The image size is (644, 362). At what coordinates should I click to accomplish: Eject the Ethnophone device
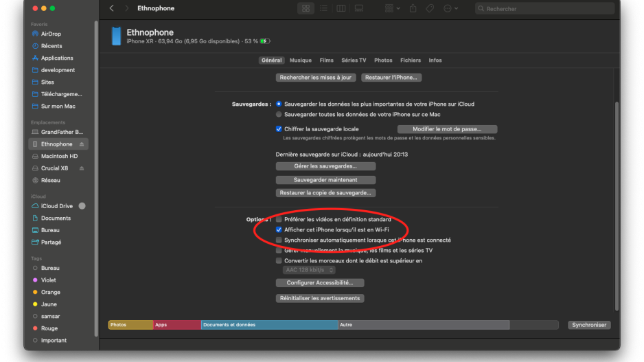click(x=82, y=144)
